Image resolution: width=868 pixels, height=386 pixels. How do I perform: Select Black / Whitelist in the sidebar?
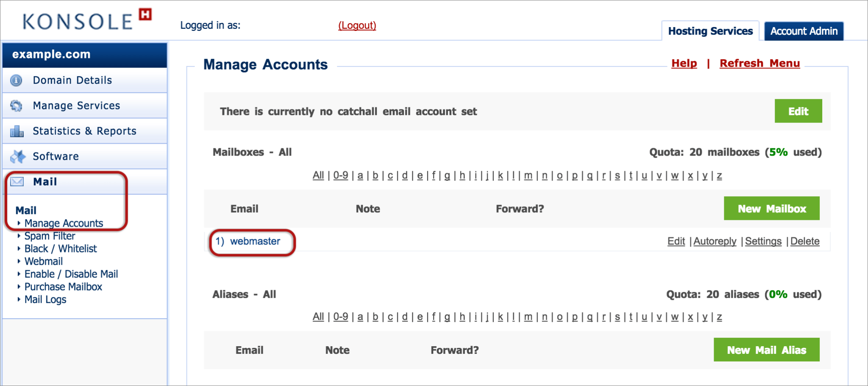[61, 249]
